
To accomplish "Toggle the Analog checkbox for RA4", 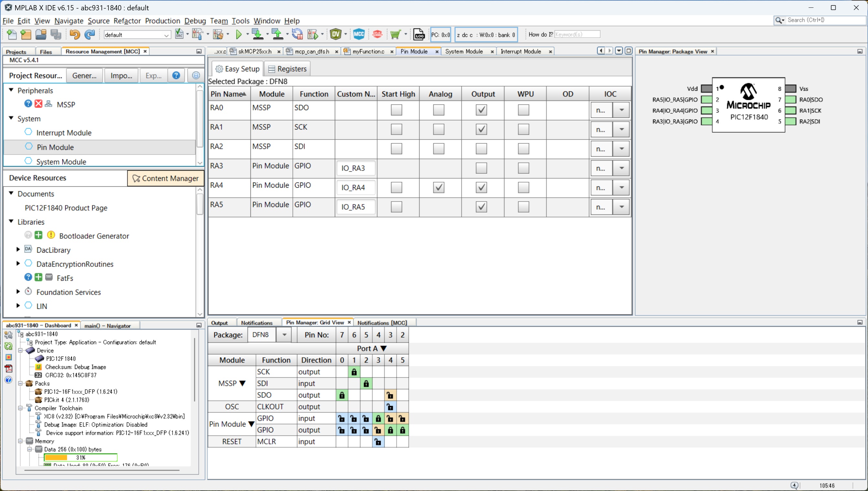I will click(439, 187).
